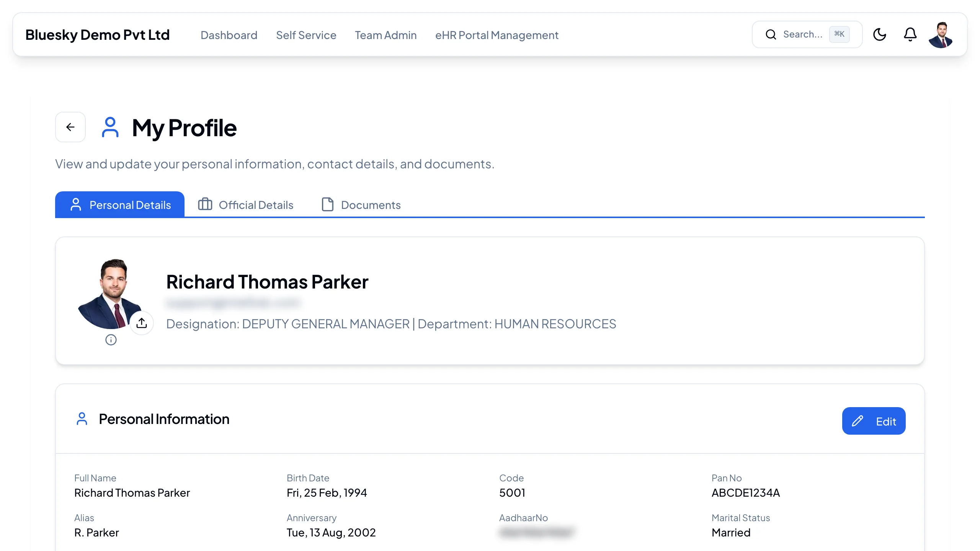This screenshot has height=551, width=980.
Task: Click Alias value R. Parker
Action: (x=96, y=533)
